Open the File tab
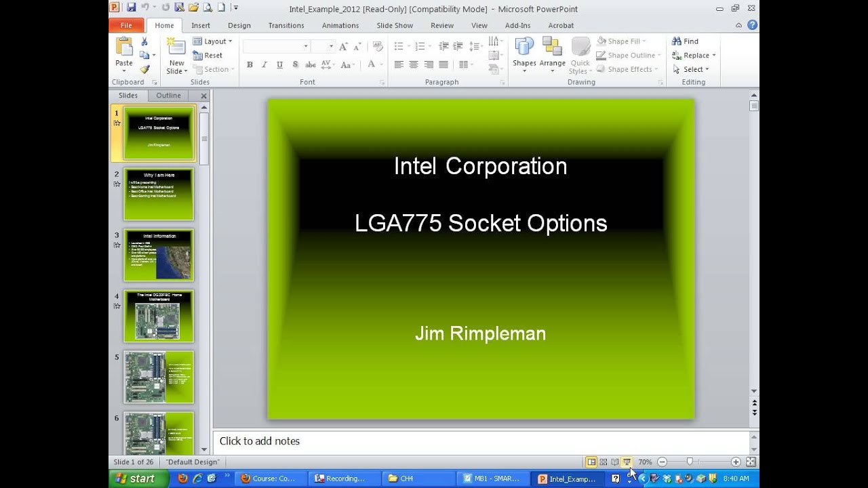 tap(126, 25)
